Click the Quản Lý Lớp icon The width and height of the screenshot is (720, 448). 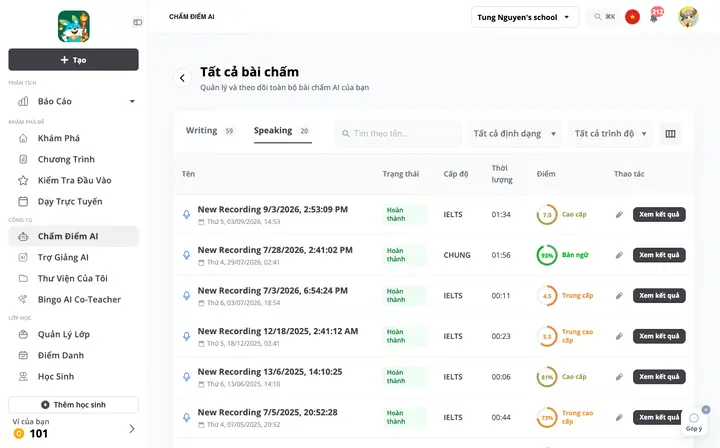pyautogui.click(x=23, y=334)
